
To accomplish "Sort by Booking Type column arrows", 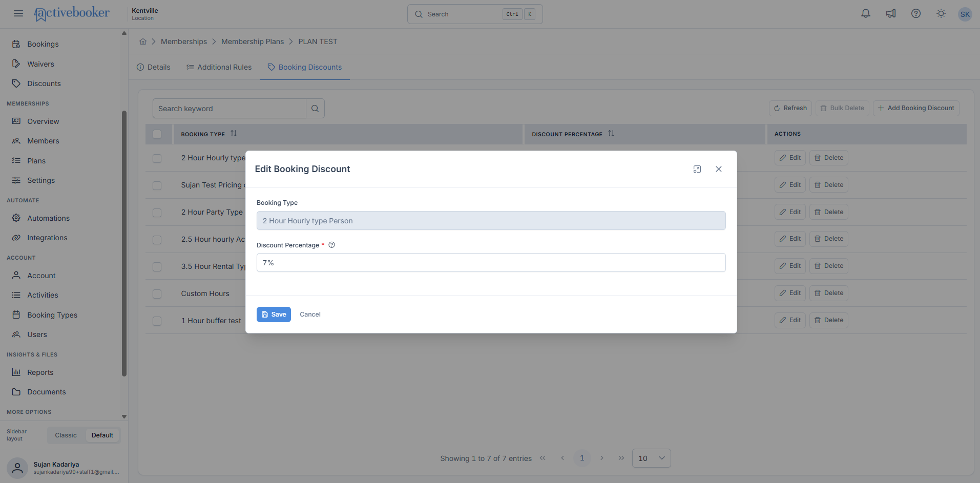I will coord(234,134).
